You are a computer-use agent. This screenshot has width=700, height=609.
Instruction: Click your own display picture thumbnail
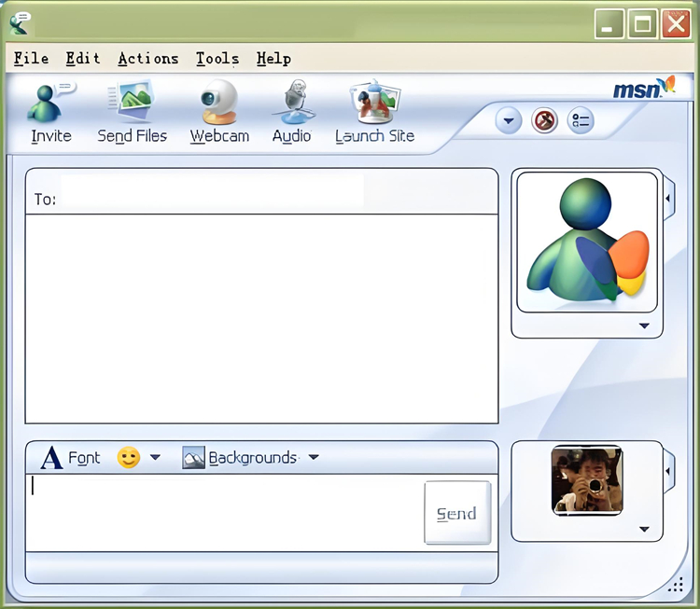(587, 479)
